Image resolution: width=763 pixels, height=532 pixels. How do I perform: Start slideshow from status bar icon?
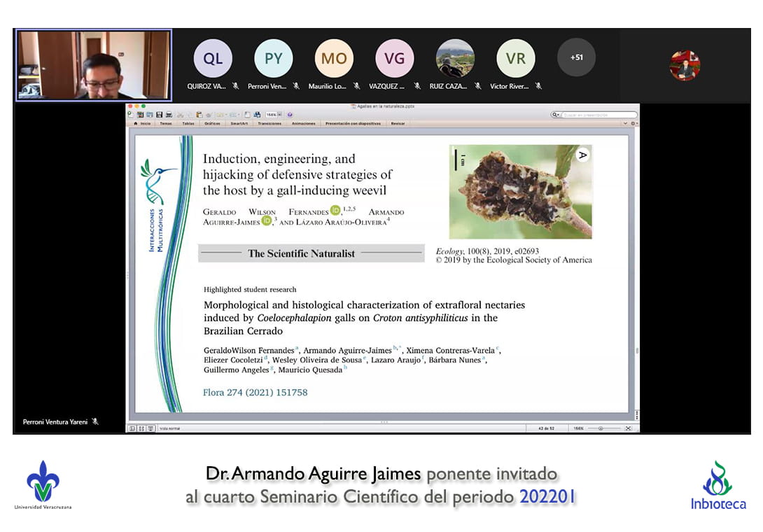(x=150, y=428)
